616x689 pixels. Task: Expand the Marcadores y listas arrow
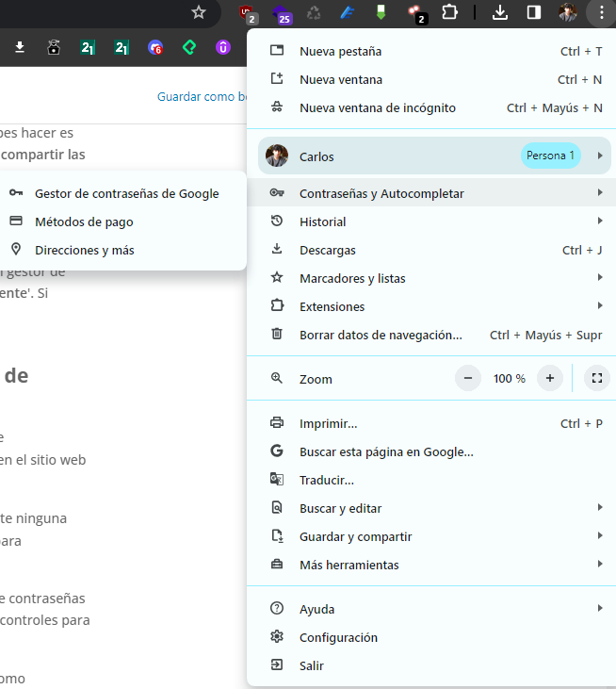600,277
